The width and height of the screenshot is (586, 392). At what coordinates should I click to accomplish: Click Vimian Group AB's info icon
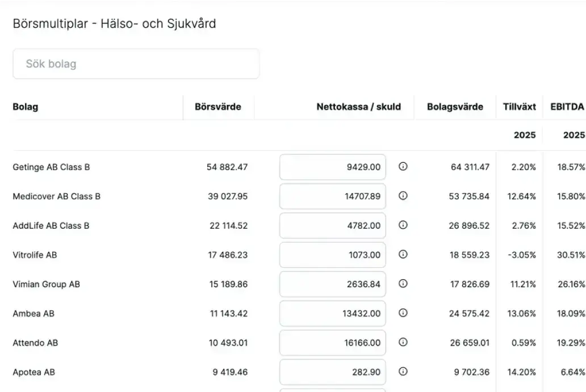403,284
